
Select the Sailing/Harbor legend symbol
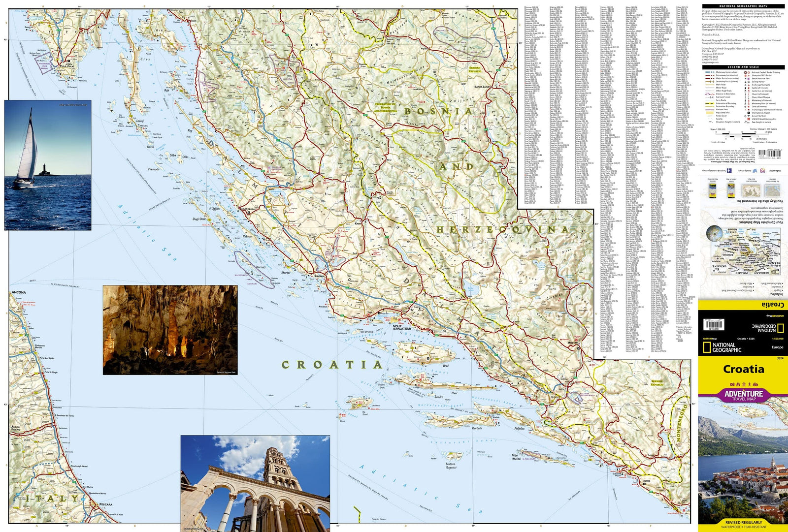point(745,82)
